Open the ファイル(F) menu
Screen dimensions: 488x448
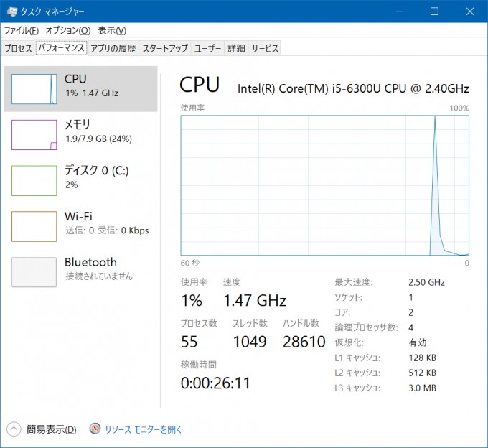point(22,30)
